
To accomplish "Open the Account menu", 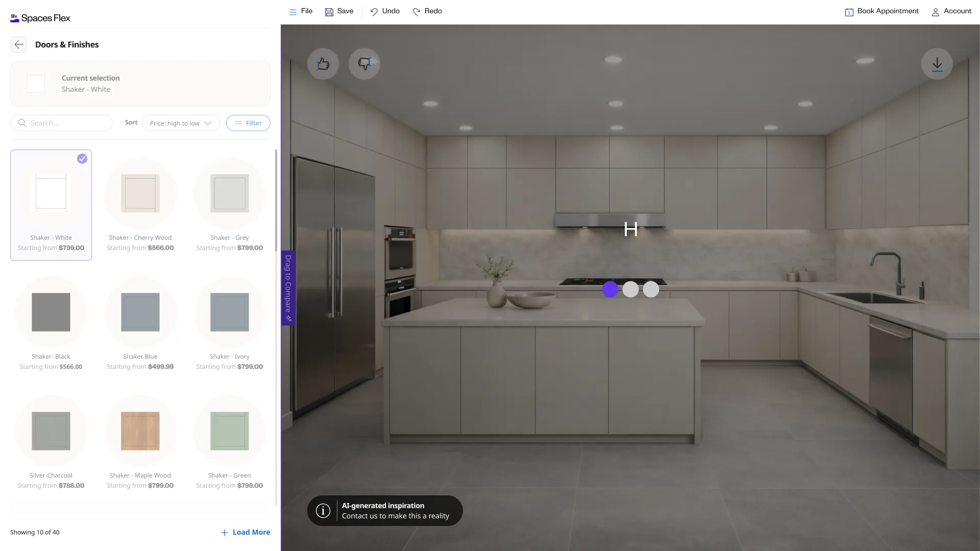I will click(x=951, y=11).
